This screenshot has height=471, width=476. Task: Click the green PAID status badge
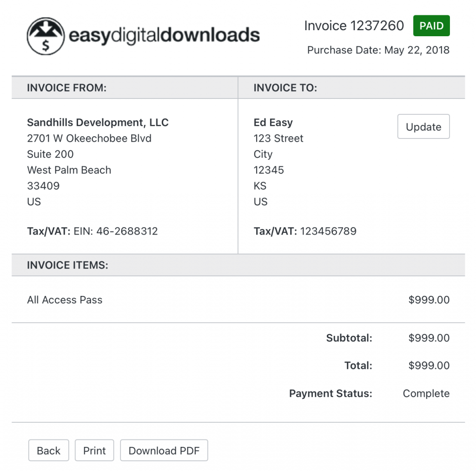(431, 26)
